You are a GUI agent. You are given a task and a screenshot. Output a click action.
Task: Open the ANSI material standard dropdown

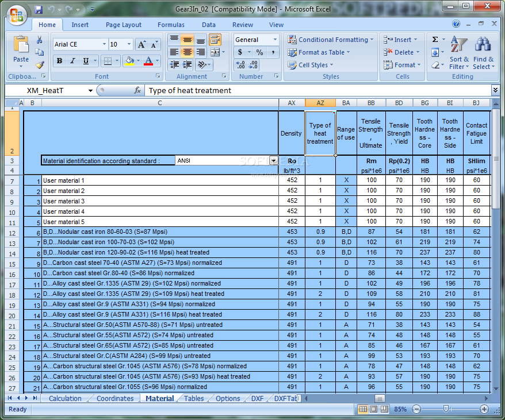click(273, 160)
